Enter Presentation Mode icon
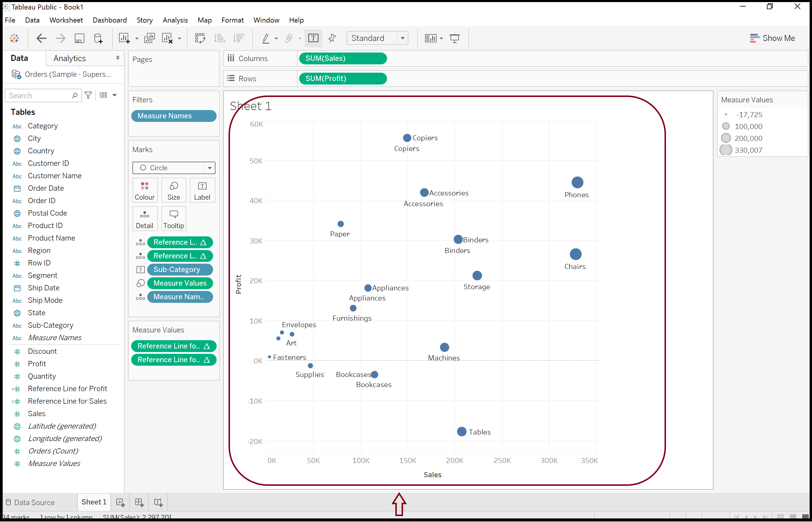The width and height of the screenshot is (812, 522). (454, 38)
